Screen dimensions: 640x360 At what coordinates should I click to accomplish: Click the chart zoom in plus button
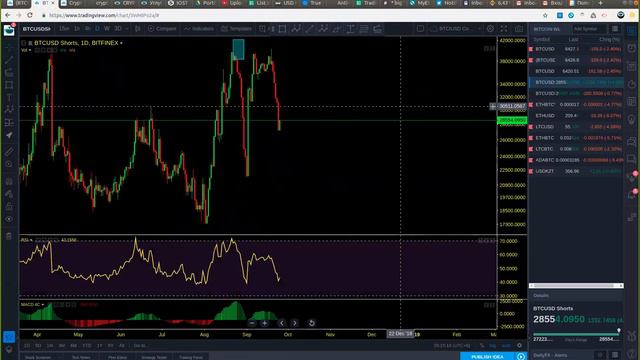coord(264,323)
